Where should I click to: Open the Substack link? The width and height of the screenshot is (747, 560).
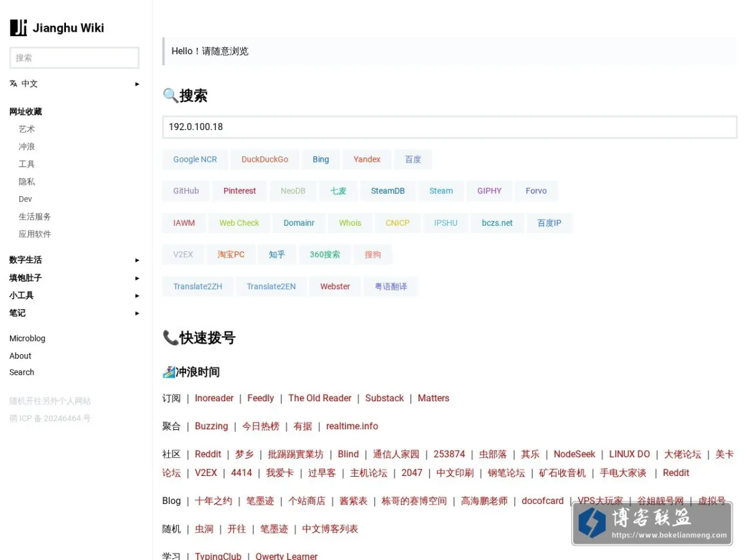tap(385, 398)
